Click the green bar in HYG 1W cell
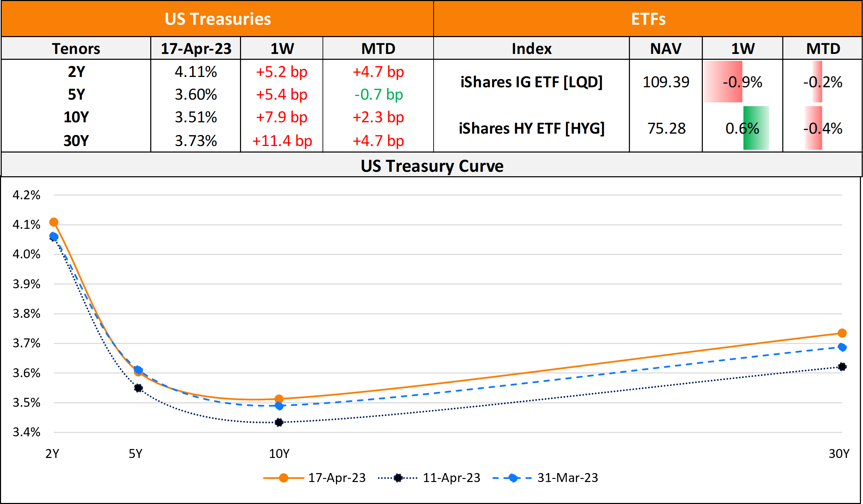The height and width of the screenshot is (504, 863). coord(756,128)
